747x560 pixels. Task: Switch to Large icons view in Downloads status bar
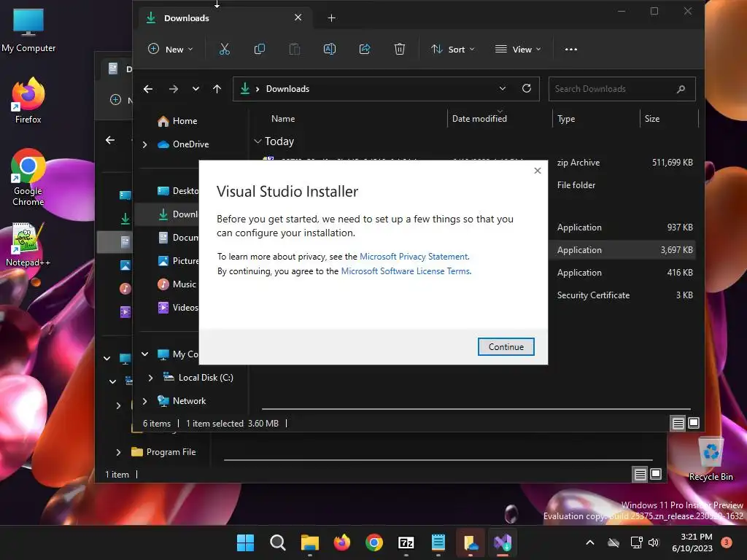(x=694, y=423)
